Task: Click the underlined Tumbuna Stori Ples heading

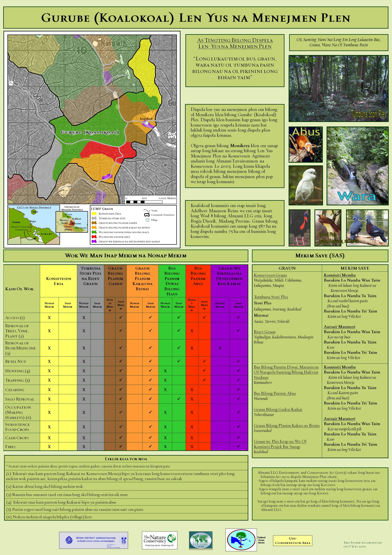Action: pyautogui.click(x=271, y=297)
